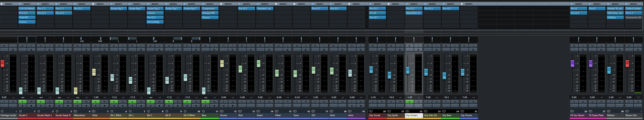Mute the Hihat channel

[279, 46]
